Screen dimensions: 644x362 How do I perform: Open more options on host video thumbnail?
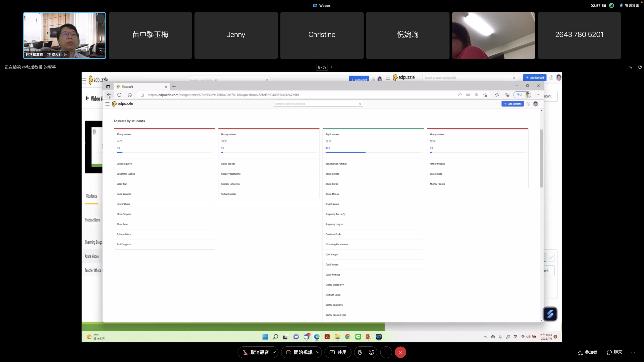[x=100, y=18]
